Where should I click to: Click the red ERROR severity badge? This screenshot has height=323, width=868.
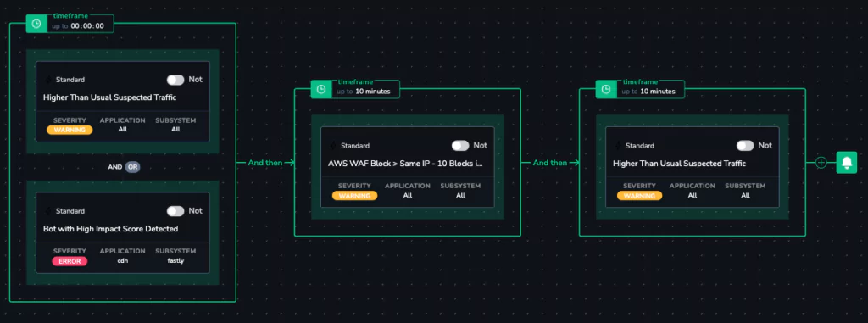(70, 261)
